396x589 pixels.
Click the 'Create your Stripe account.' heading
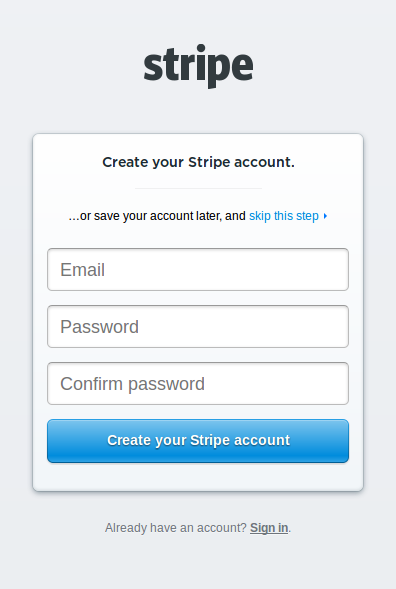coord(198,162)
